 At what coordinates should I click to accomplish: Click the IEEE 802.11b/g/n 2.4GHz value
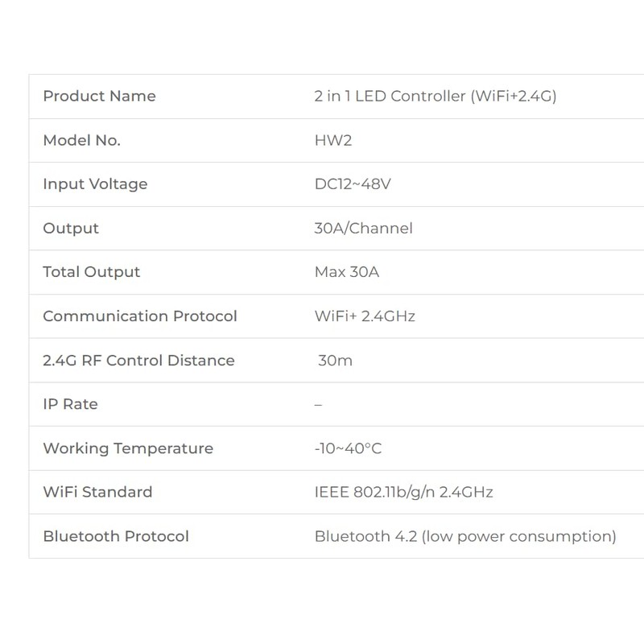[403, 492]
